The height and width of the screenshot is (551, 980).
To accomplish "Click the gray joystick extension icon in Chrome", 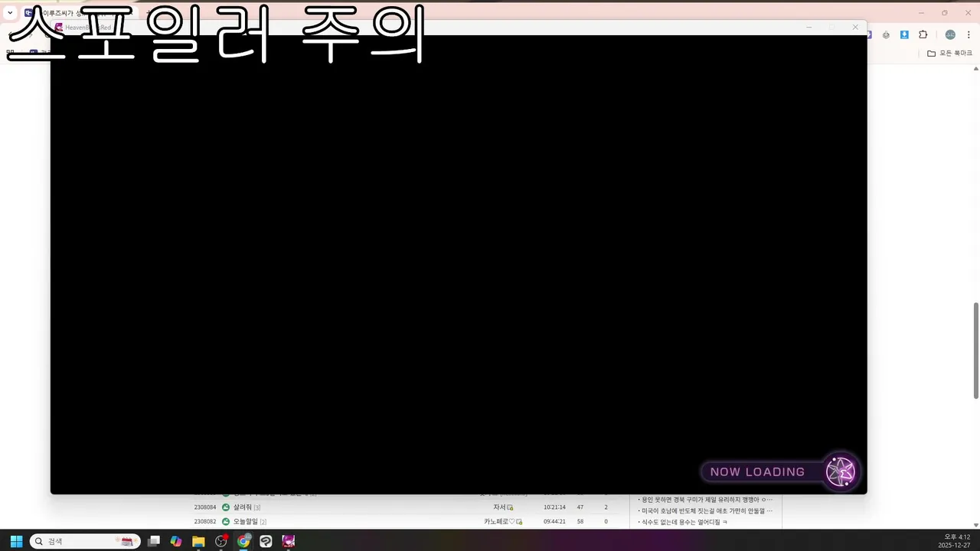I will click(x=886, y=34).
